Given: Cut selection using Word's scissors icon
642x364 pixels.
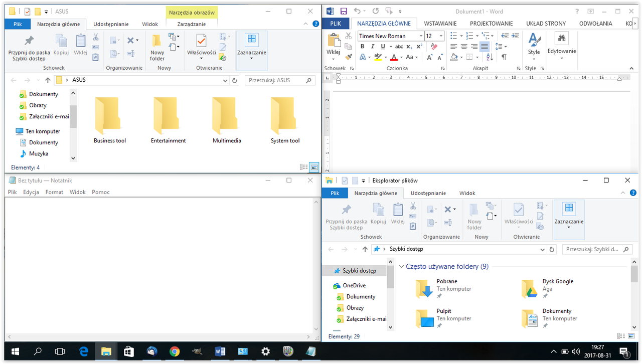Looking at the screenshot, I should (348, 36).
